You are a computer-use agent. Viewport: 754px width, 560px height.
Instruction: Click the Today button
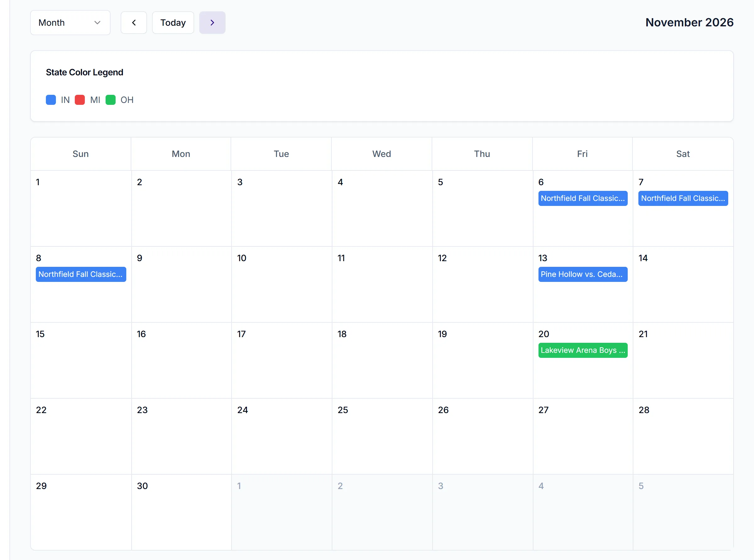click(173, 23)
